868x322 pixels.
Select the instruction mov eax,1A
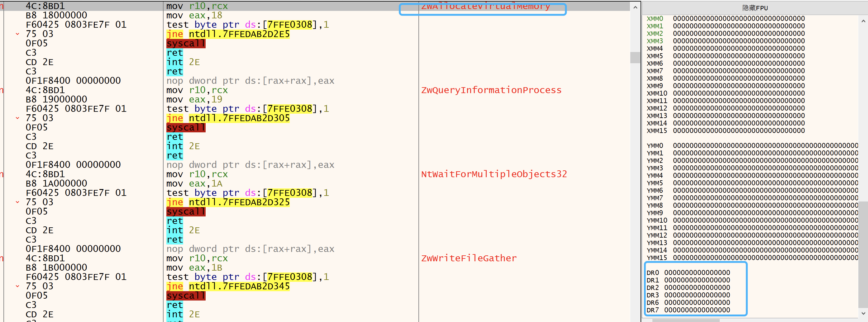tap(194, 183)
